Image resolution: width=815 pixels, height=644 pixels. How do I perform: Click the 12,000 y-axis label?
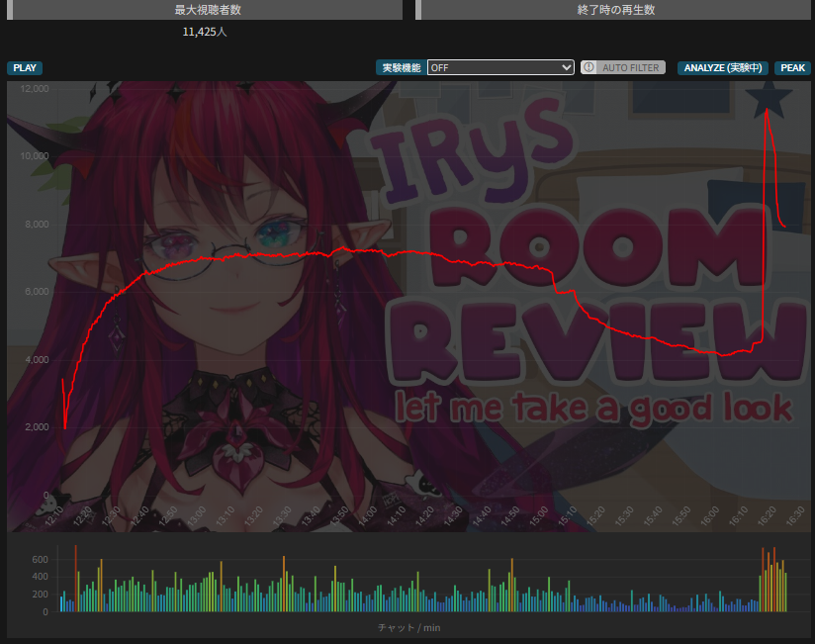(x=35, y=89)
